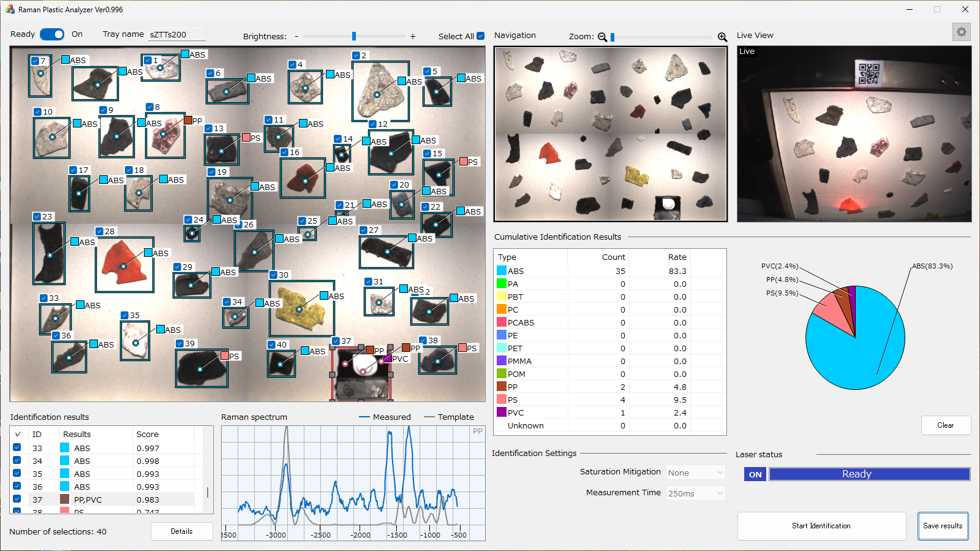
Task: Toggle the Ready On switch
Action: click(x=52, y=34)
